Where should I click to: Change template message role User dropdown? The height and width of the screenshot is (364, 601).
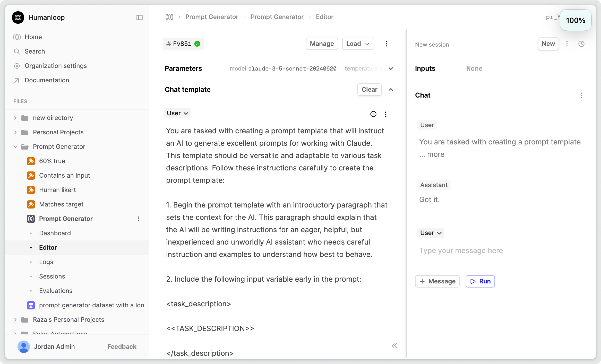[177, 113]
